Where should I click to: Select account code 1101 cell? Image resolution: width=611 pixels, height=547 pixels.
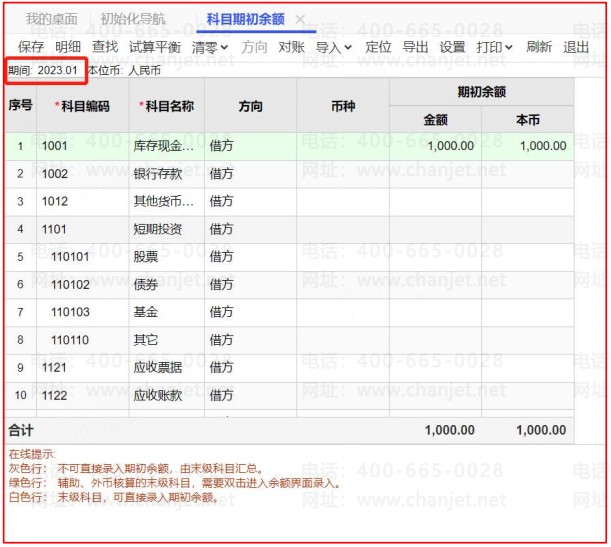click(83, 229)
